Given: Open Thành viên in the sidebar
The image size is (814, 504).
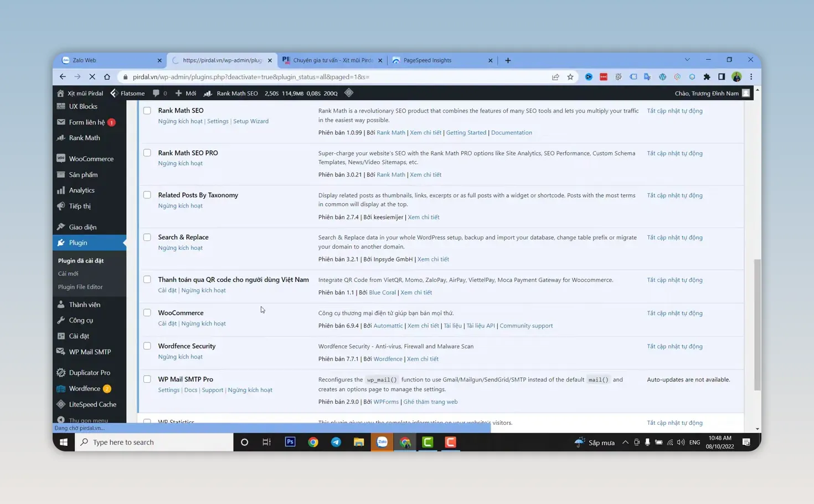Looking at the screenshot, I should 84,305.
